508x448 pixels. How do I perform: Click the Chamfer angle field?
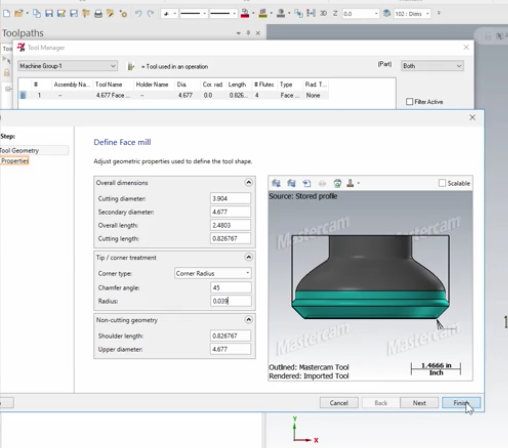click(x=230, y=287)
